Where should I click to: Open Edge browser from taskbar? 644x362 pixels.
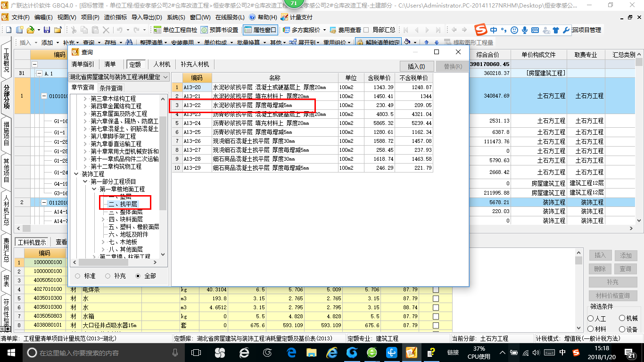(291, 352)
